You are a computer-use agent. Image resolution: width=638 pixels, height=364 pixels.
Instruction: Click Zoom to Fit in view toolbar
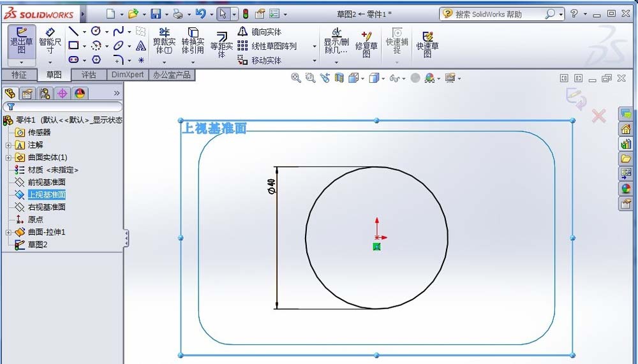(296, 78)
